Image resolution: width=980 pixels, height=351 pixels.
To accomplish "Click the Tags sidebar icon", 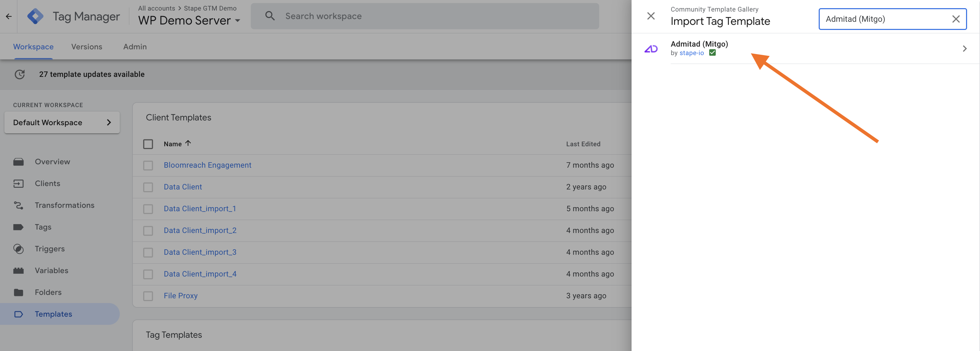I will (18, 227).
